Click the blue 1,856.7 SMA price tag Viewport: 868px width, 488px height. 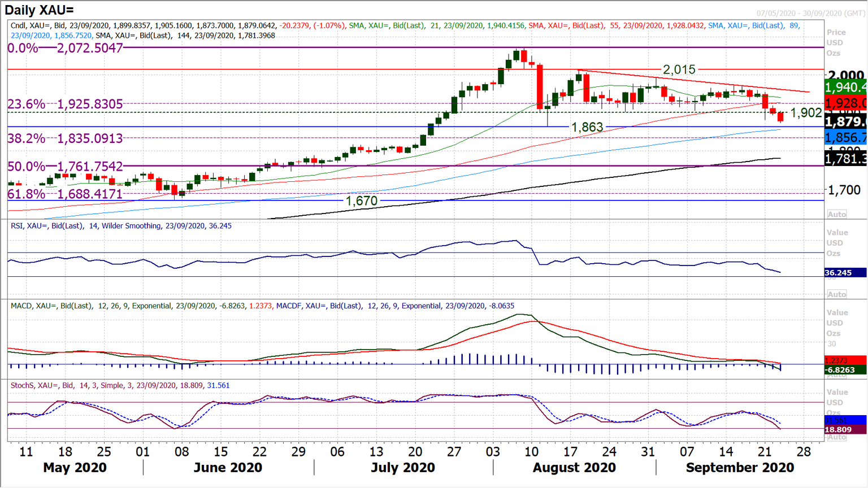click(845, 138)
